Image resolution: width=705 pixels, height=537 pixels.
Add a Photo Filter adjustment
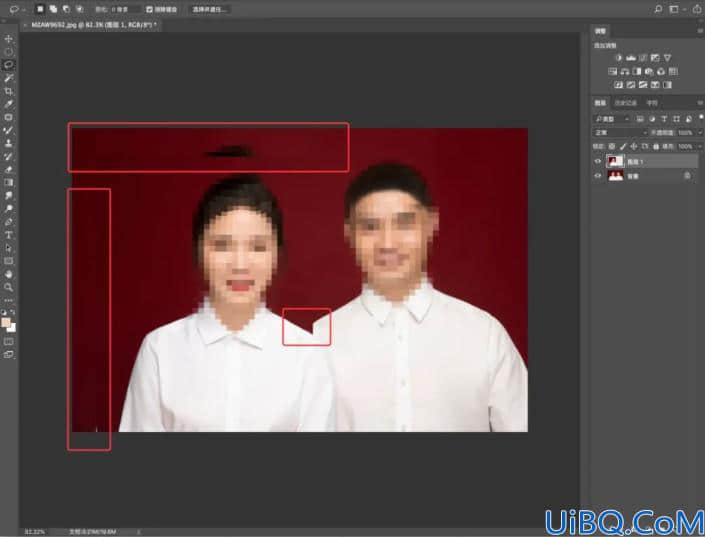click(649, 71)
